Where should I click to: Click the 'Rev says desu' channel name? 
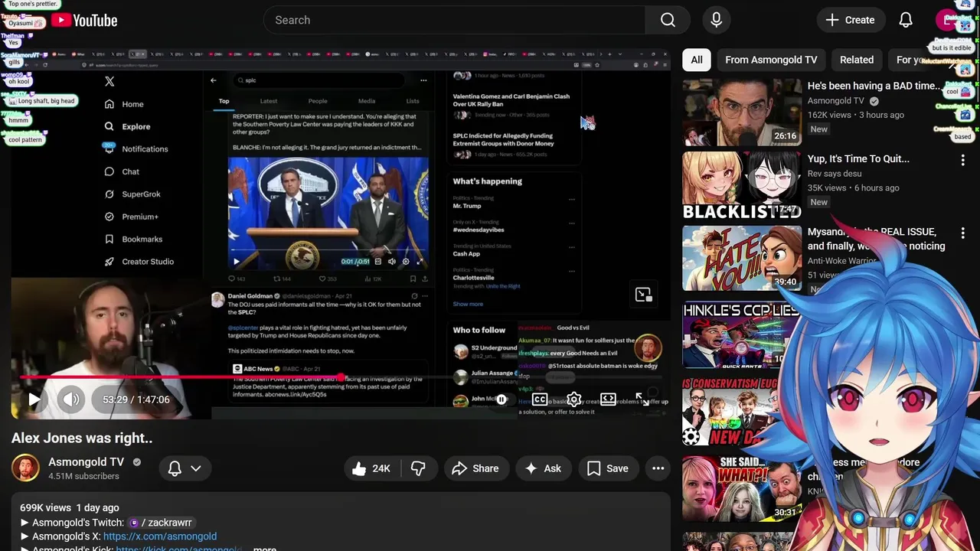835,174
